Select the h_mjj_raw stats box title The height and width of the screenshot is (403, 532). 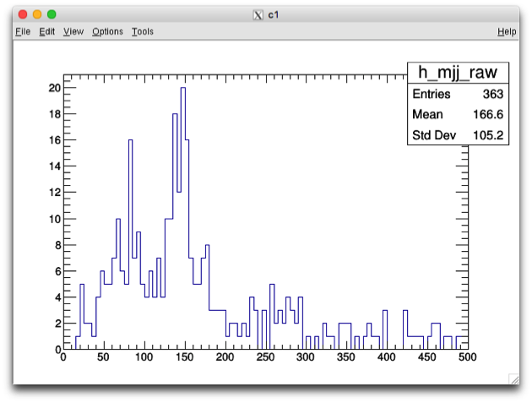[458, 73]
